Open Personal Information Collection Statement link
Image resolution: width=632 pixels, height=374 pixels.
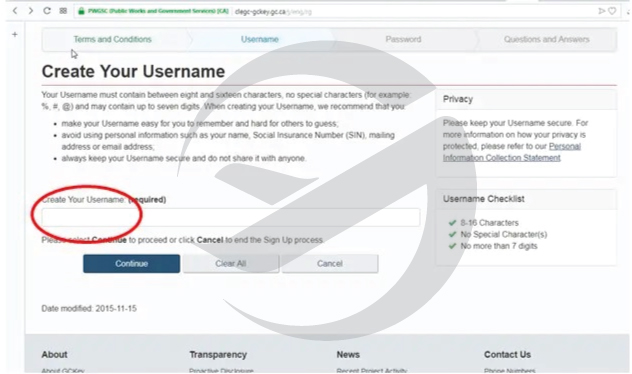point(512,152)
